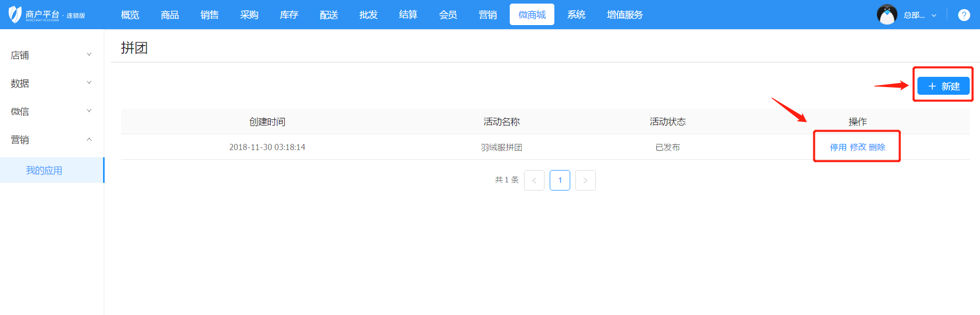Open the 总部 account dropdown
Screen dimensions: 980x315
click(920, 15)
